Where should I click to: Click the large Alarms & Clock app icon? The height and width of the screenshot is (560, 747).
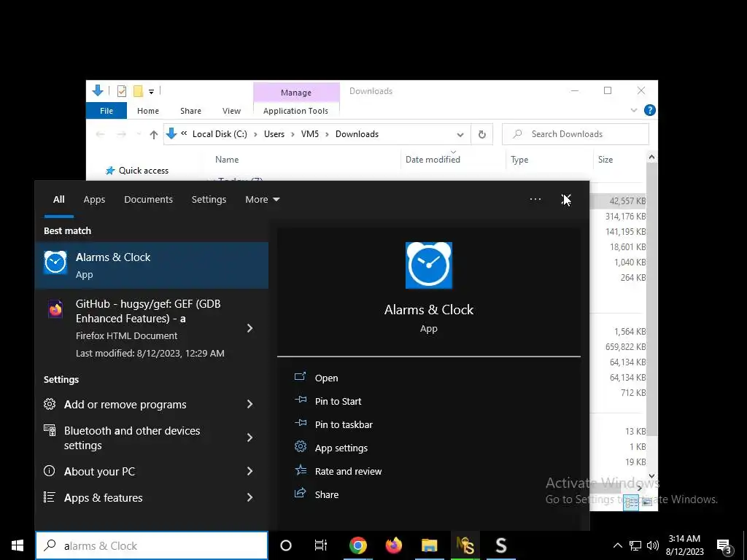click(x=429, y=265)
